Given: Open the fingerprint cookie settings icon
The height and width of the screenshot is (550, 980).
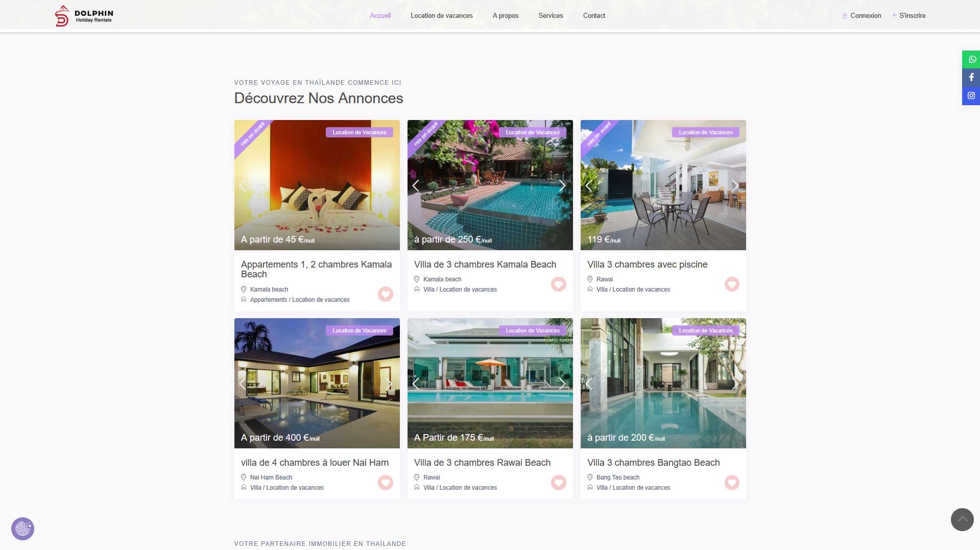Looking at the screenshot, I should tap(23, 529).
